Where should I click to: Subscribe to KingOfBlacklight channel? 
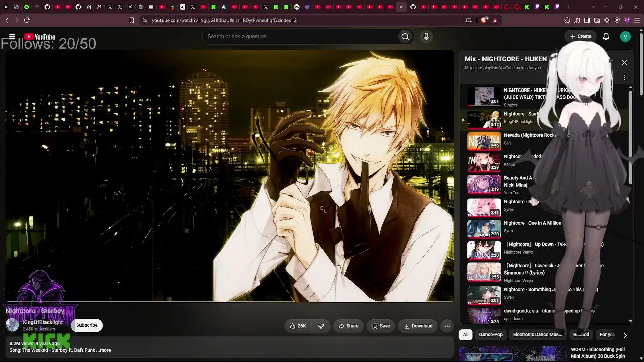pyautogui.click(x=87, y=325)
